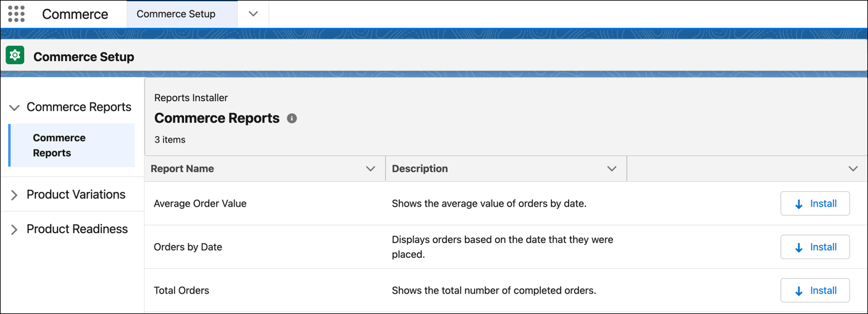Open the last column's dropdown chevron
Viewport: 868px width, 314px height.
pos(853,168)
